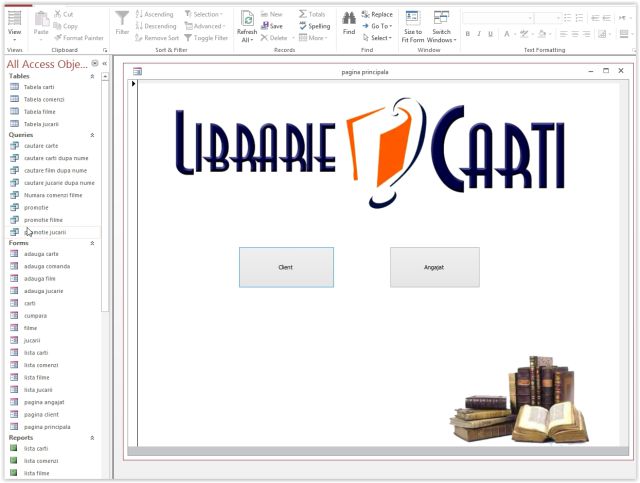
Task: Open the cautare carte query
Action: [x=41, y=146]
